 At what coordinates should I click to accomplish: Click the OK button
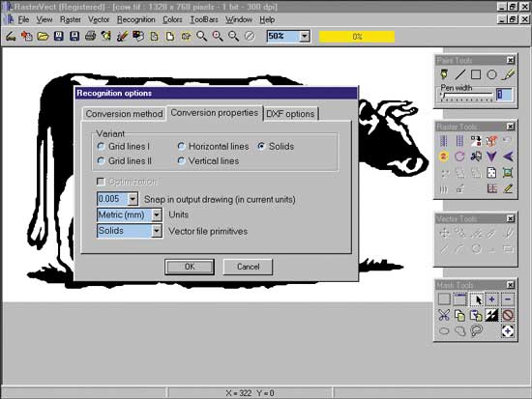[x=190, y=267]
